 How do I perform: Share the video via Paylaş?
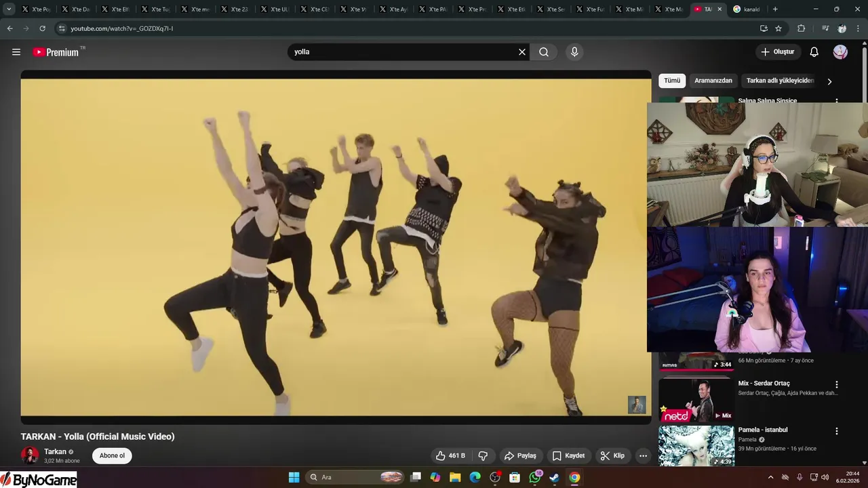click(520, 456)
